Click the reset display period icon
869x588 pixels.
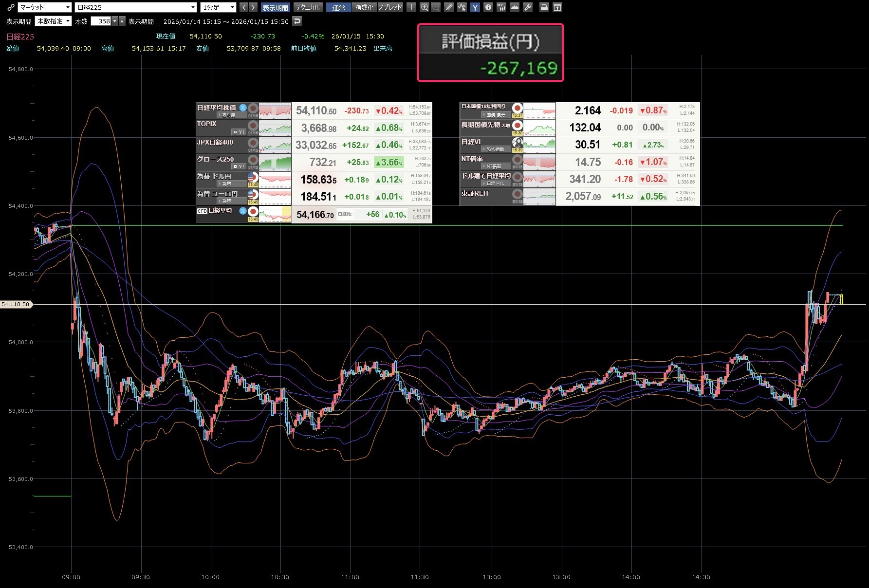pos(297,21)
